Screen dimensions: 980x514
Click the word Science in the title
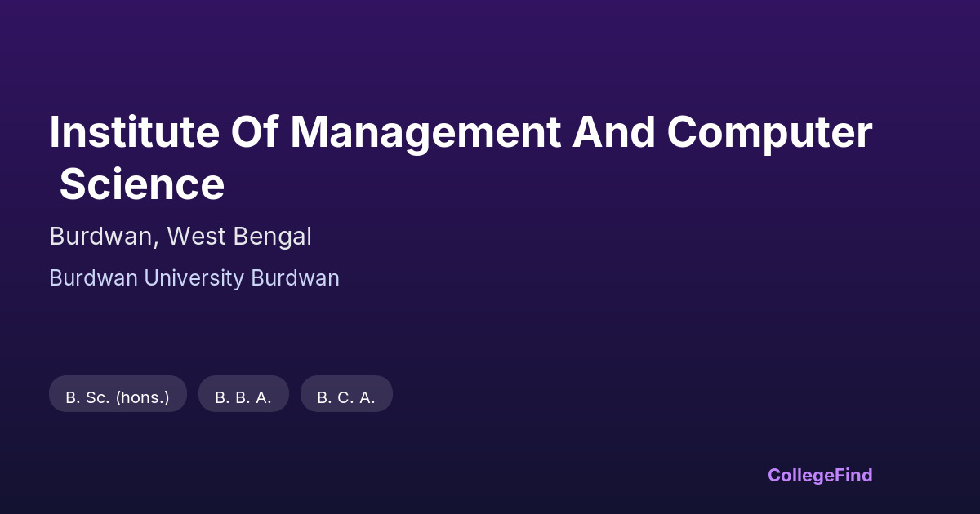coord(142,184)
